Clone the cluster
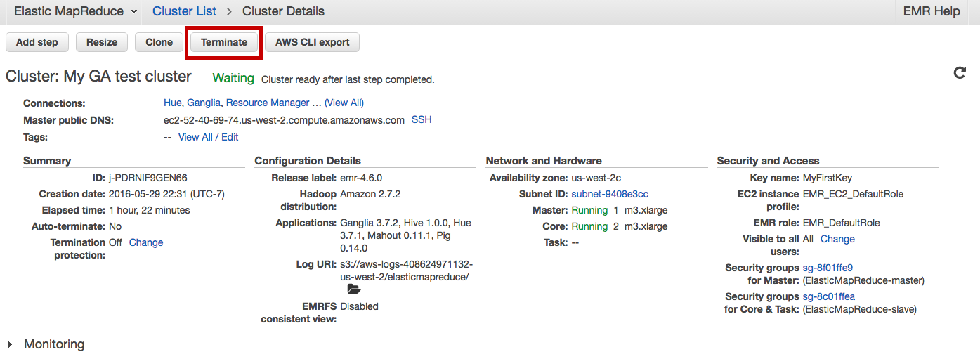The image size is (980, 352). coord(159,42)
